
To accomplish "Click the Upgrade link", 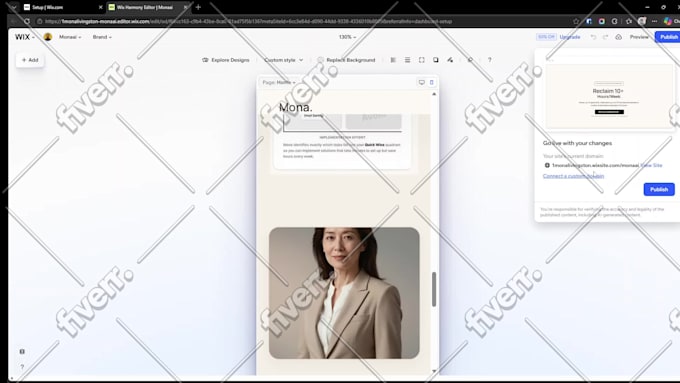I will click(570, 37).
